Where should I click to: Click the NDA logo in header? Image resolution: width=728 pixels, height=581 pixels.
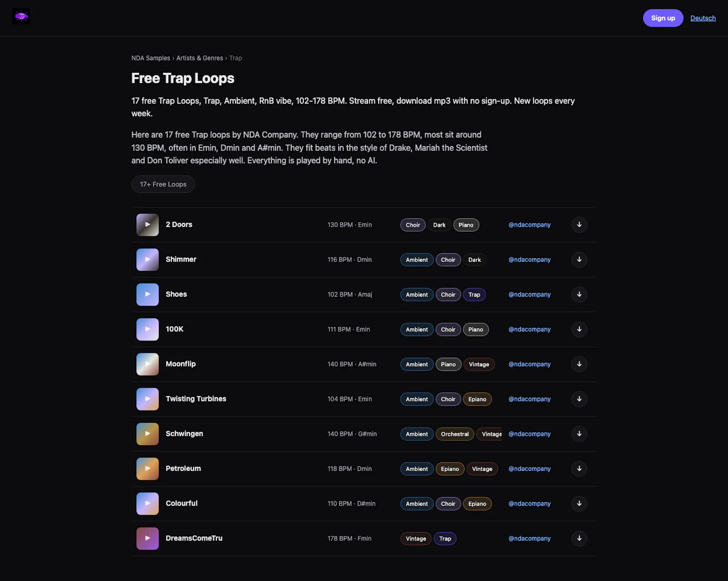21,16
